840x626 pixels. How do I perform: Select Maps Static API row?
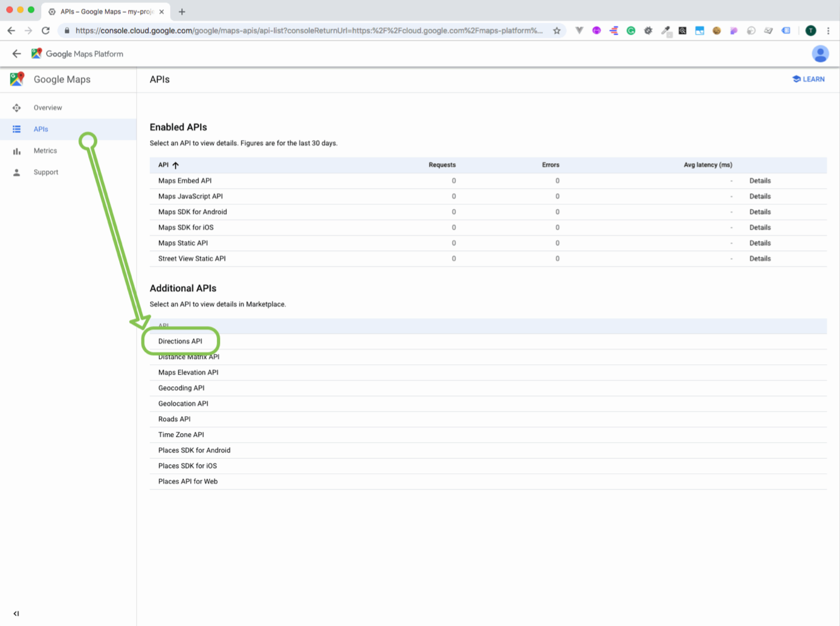[488, 243]
